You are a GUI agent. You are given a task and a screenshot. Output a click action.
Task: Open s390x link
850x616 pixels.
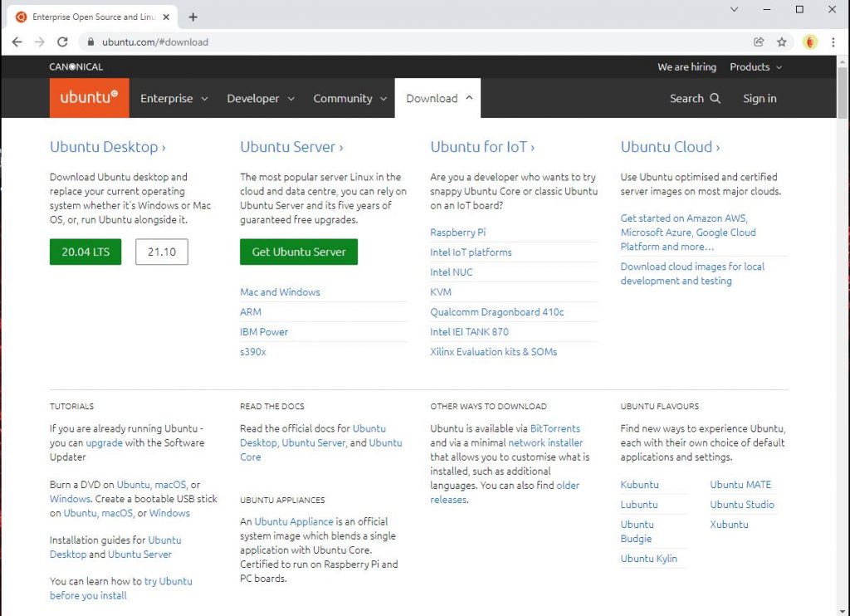(253, 352)
